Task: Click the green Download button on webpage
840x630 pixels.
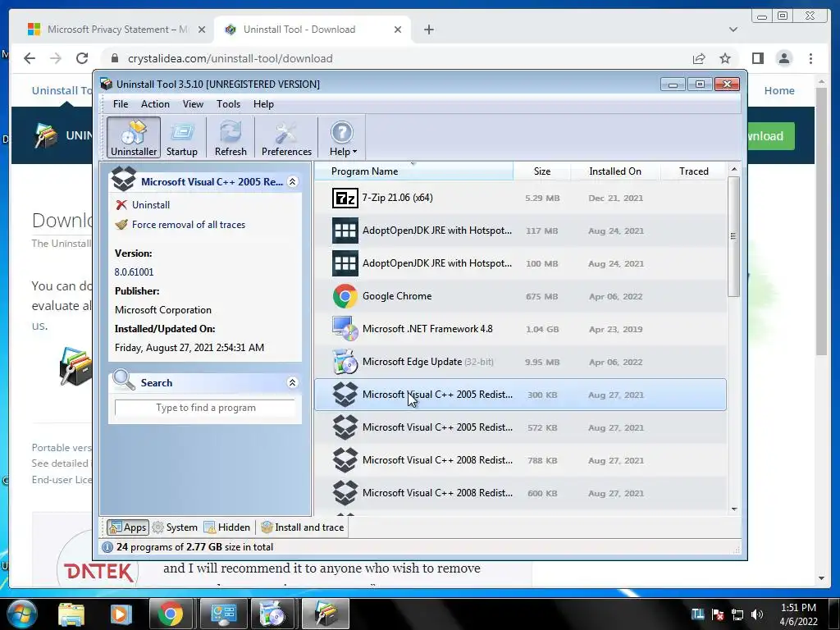Action: [x=770, y=136]
